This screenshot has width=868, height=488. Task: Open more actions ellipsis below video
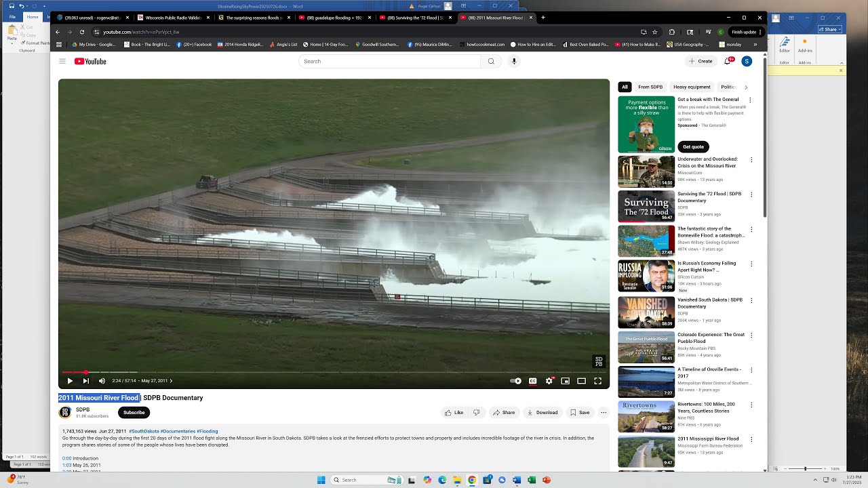[x=604, y=412]
